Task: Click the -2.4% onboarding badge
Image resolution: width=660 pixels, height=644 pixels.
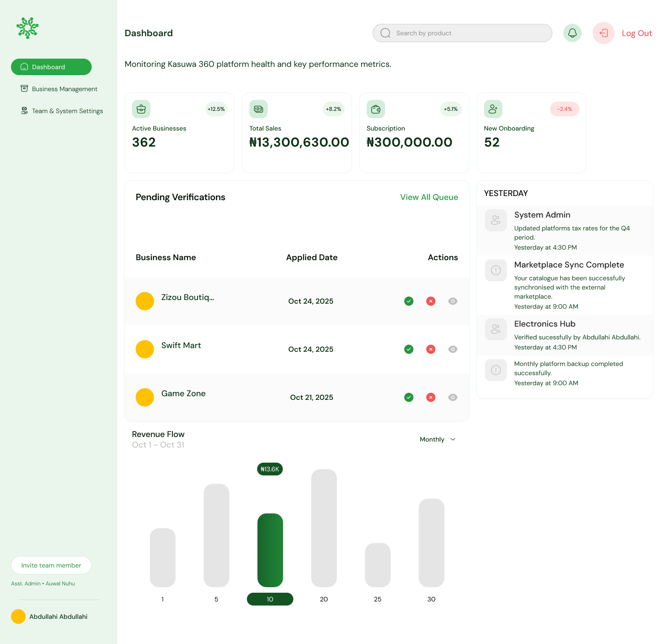Action: click(565, 109)
